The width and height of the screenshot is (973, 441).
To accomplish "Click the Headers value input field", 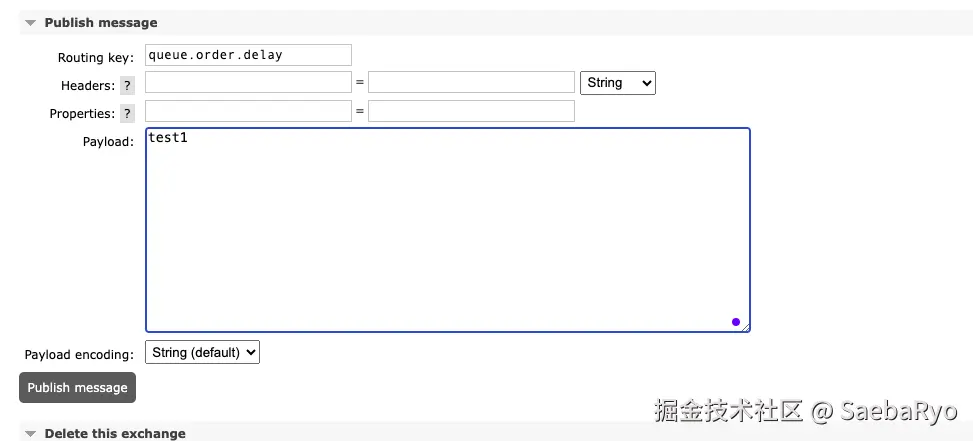I will [470, 82].
